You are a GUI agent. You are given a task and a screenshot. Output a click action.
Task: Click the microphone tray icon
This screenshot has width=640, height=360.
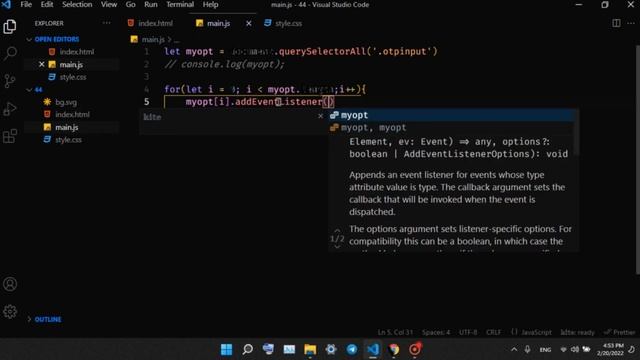527,349
